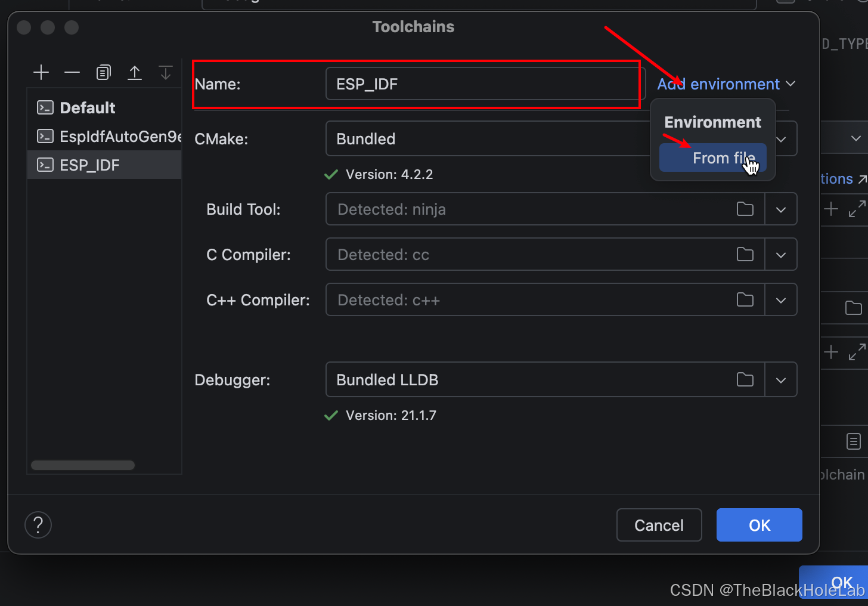Viewport: 868px width, 606px height.
Task: Move toolchain down with arrow icon
Action: [x=166, y=73]
